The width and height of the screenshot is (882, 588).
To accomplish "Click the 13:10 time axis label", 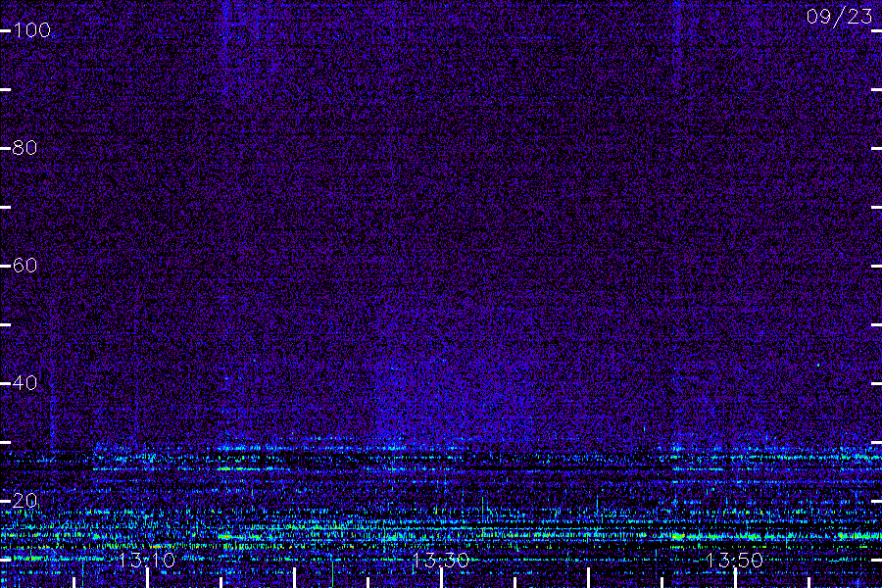I will [x=147, y=560].
